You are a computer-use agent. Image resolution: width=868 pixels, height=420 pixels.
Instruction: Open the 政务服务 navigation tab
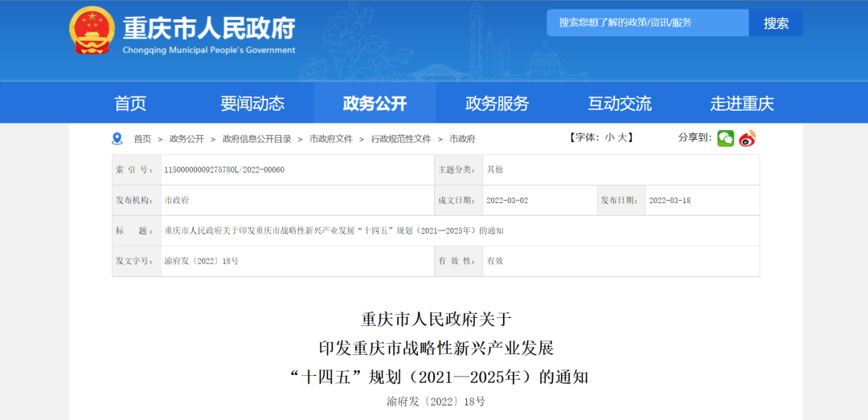tap(497, 103)
